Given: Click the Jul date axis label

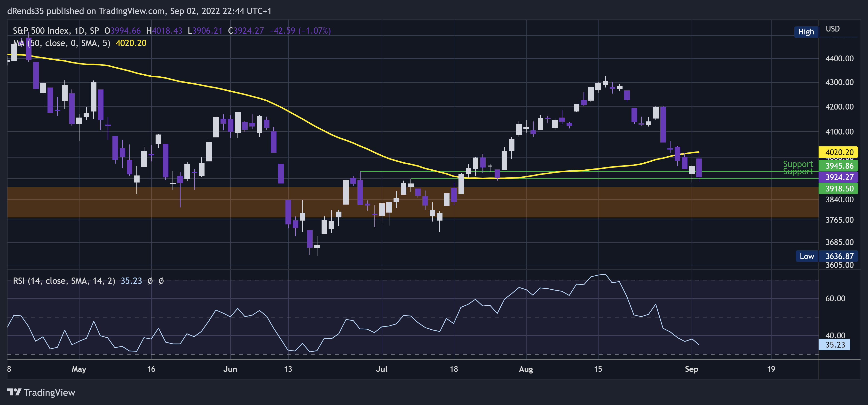Looking at the screenshot, I should [382, 369].
